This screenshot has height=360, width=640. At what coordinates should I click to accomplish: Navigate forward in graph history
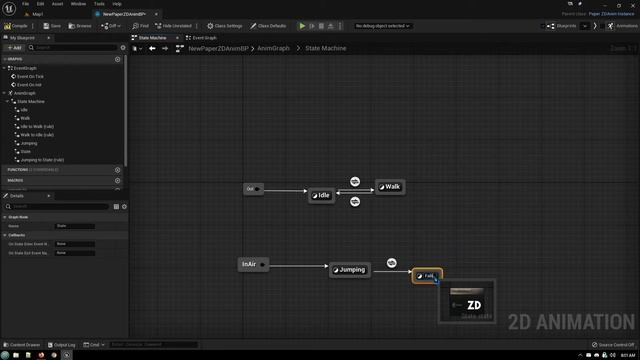click(x=165, y=48)
